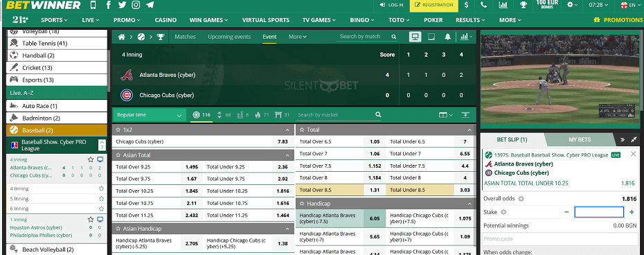Select Total Under 8.5 odds 3.03
Viewport: 644px width, 255px height.
(x=465, y=190)
